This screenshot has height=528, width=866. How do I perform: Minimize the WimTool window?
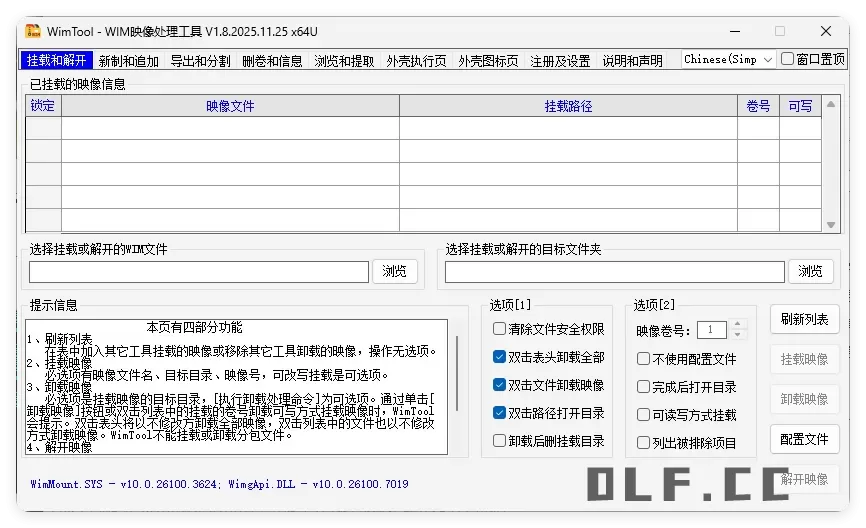735,31
